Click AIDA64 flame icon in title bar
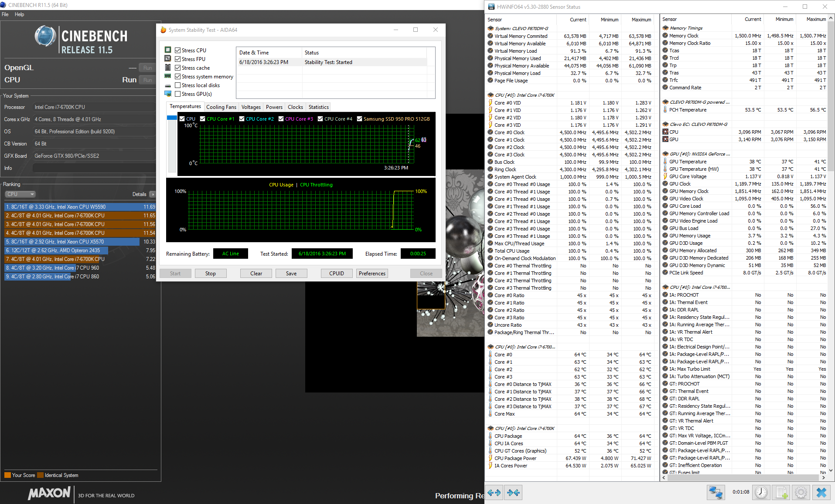The image size is (835, 504). [164, 30]
